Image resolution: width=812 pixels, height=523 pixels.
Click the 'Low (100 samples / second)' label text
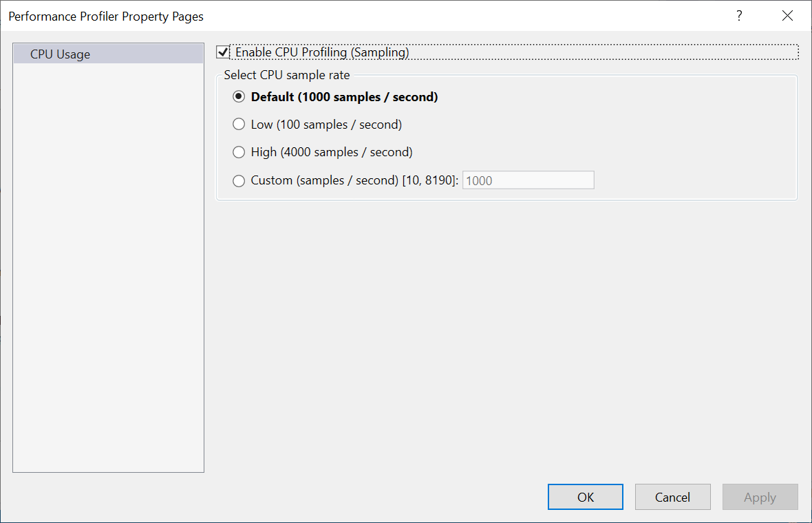coord(326,125)
